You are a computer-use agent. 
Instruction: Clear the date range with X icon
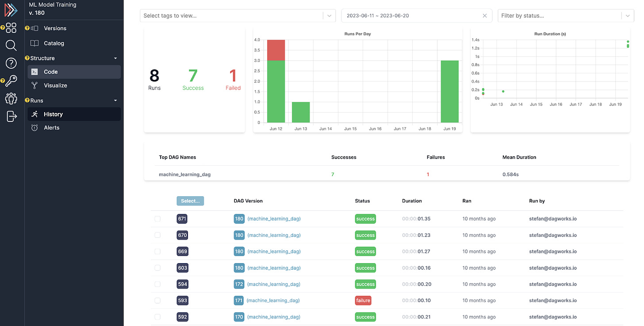(x=485, y=16)
